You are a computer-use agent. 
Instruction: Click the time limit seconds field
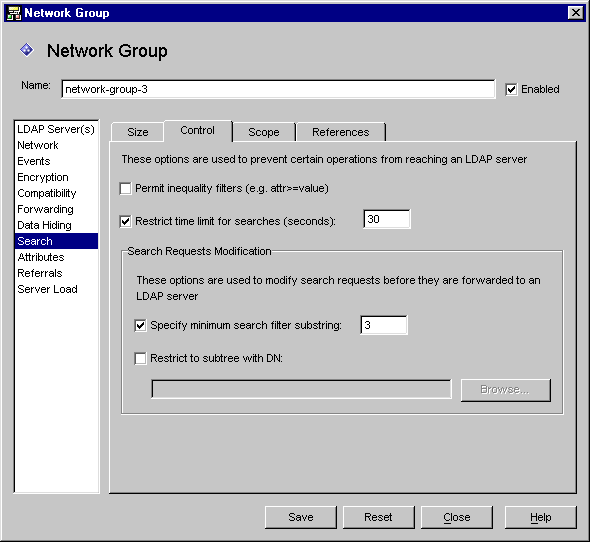click(x=387, y=219)
